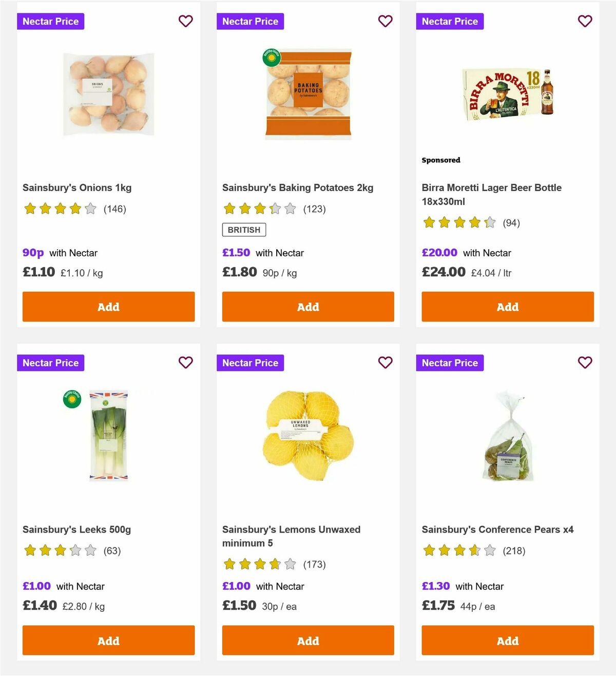Favourite the Birra Moretti lager beer

pos(585,21)
